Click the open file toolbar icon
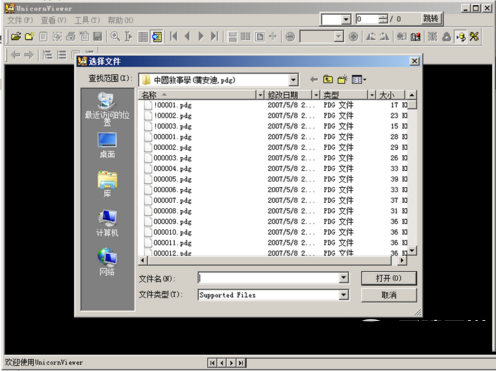Viewport: 496px width, 371px height. tap(16, 36)
